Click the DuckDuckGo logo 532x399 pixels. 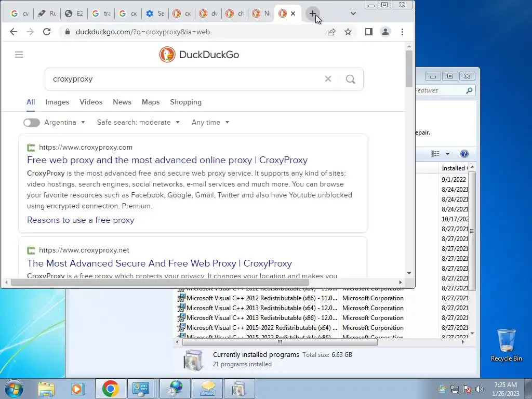(199, 55)
